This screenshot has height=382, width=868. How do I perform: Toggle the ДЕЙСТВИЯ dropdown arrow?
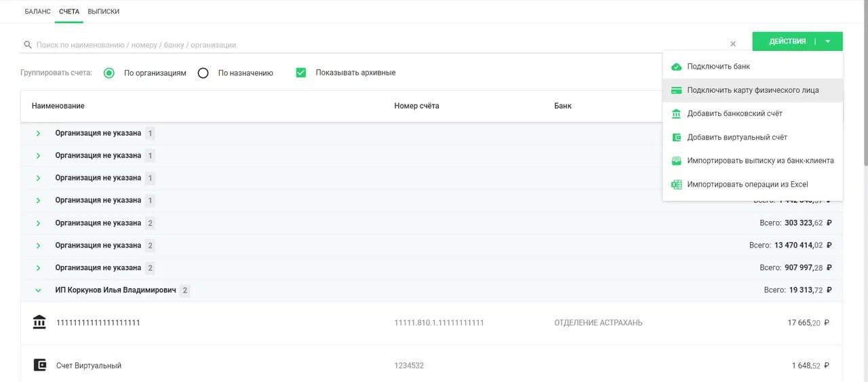[827, 41]
